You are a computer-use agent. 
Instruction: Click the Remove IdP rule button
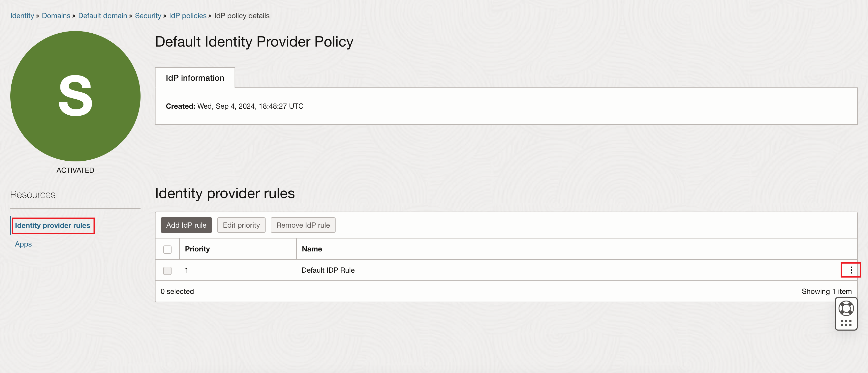[x=303, y=225]
